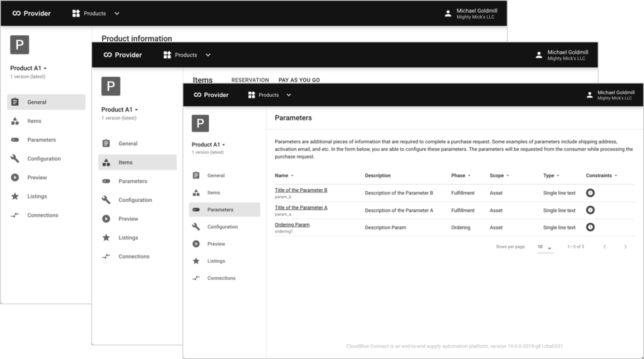Switch to the PAY AS YOU GO tab
The image size is (644, 359).
click(299, 80)
